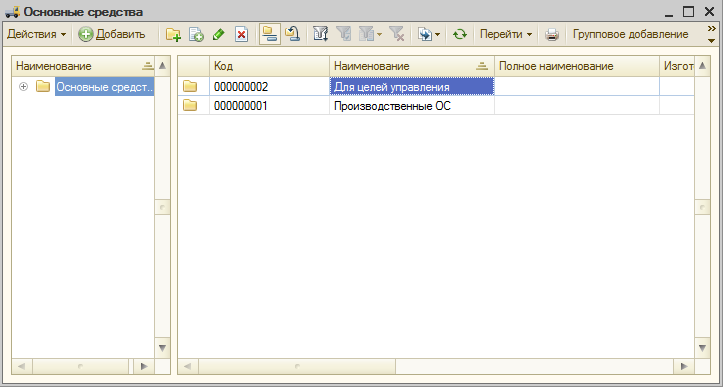Click the Move item to another group icon
This screenshot has height=387, width=723.
coord(292,35)
